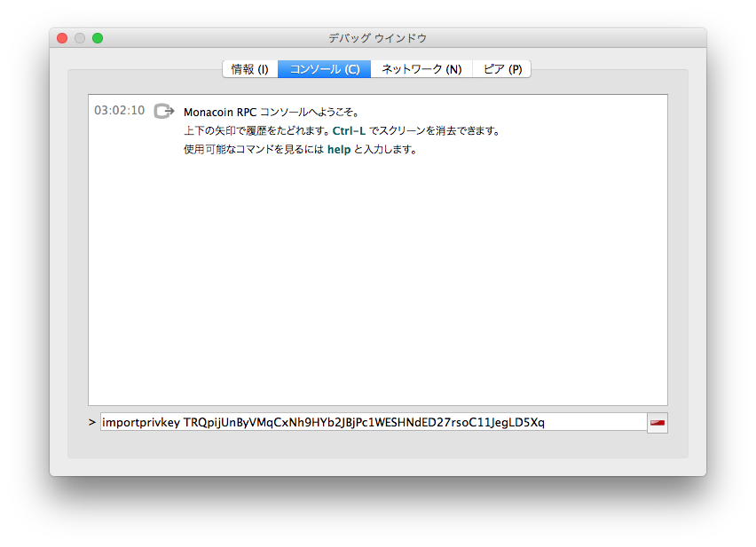Open the ネットワーク (N) tab
The image size is (756, 547).
point(421,69)
